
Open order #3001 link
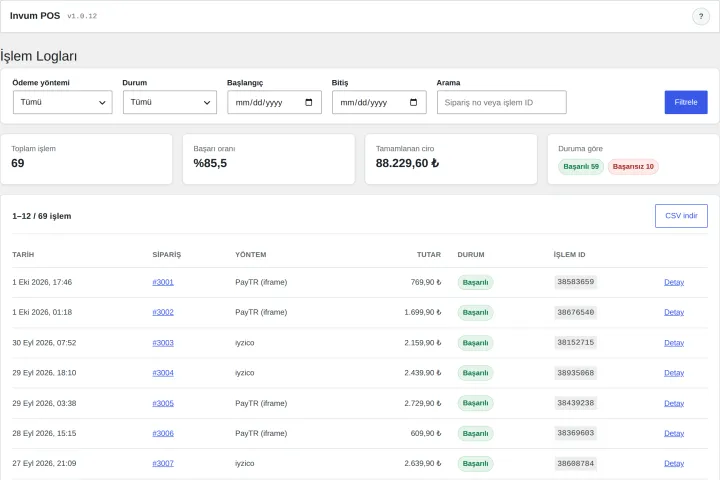pos(163,282)
